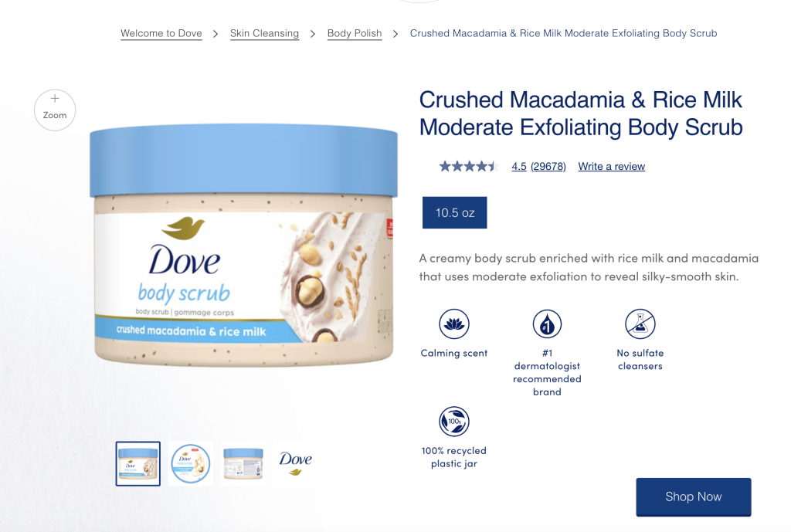This screenshot has width=791, height=532.
Task: Open the 29678 reviews count link
Action: pyautogui.click(x=548, y=167)
